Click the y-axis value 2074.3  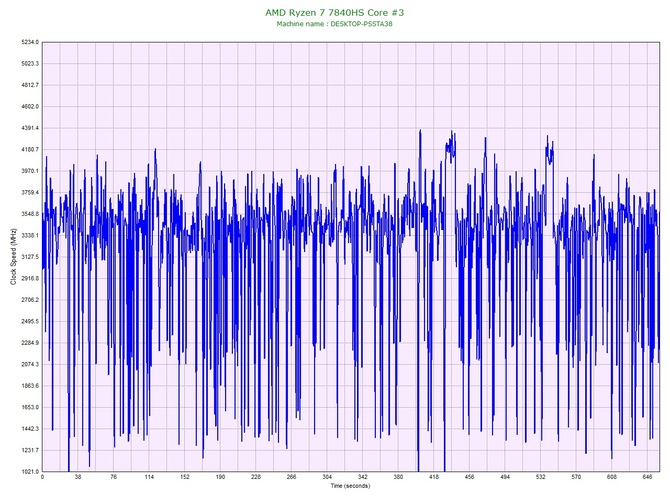[x=30, y=365]
